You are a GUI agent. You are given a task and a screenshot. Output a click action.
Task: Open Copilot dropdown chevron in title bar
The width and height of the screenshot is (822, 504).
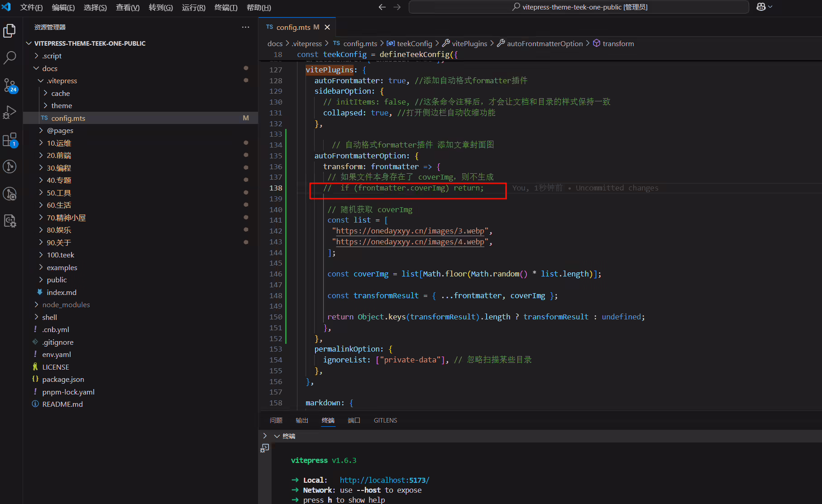click(x=770, y=7)
